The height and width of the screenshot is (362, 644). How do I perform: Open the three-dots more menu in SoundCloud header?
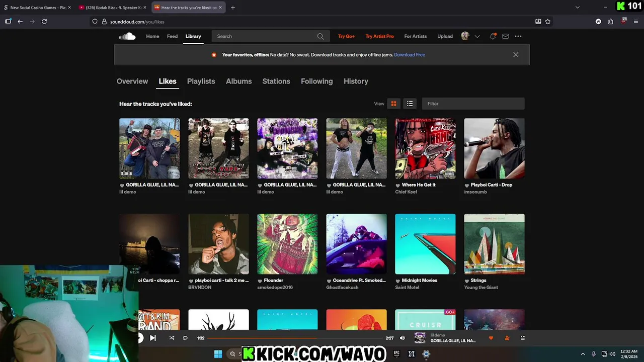click(518, 36)
